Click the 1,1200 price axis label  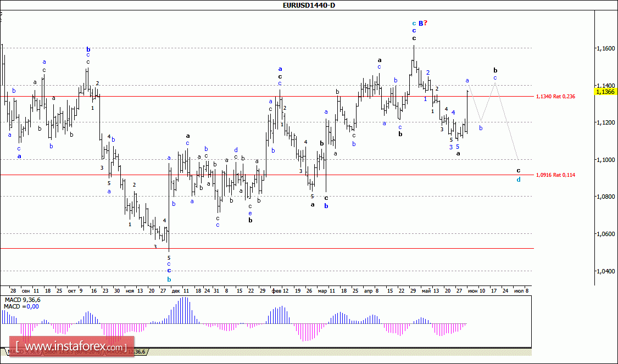605,122
